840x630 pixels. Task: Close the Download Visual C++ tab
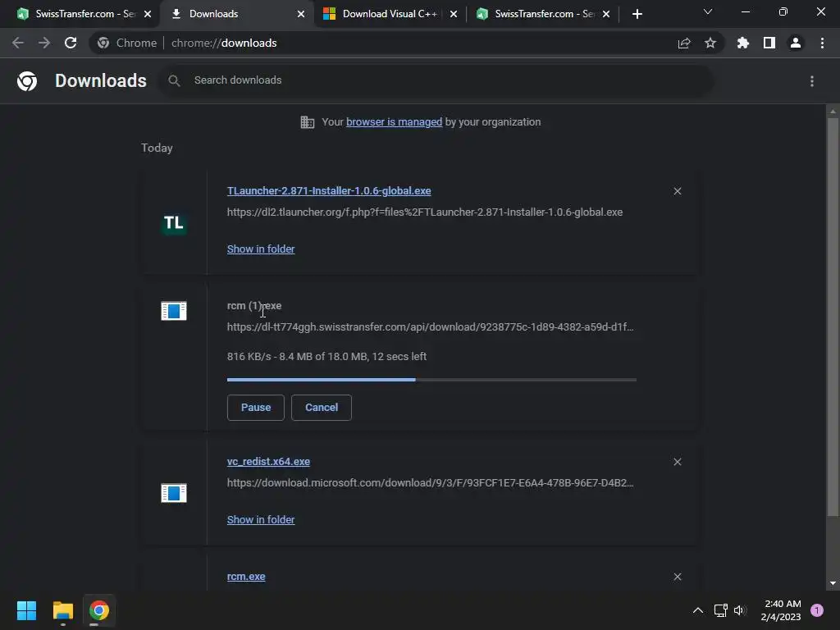[454, 14]
